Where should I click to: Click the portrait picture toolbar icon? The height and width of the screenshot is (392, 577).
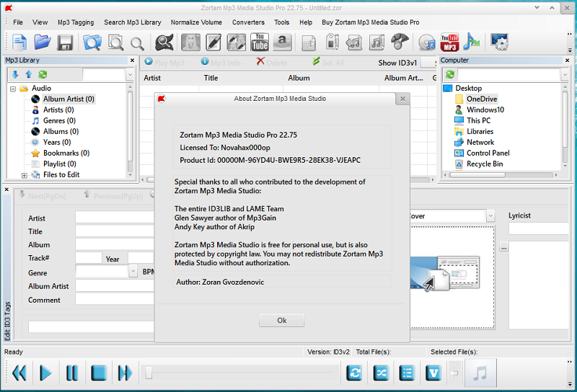[190, 42]
